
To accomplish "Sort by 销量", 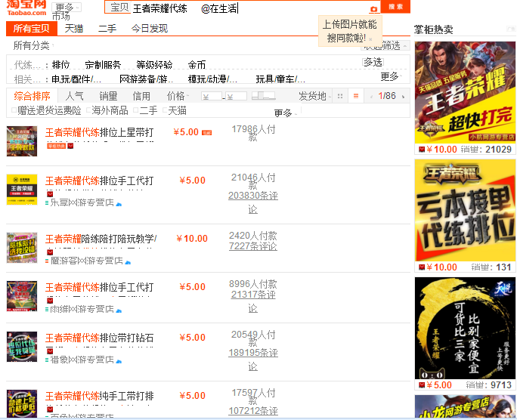I will 108,96.
